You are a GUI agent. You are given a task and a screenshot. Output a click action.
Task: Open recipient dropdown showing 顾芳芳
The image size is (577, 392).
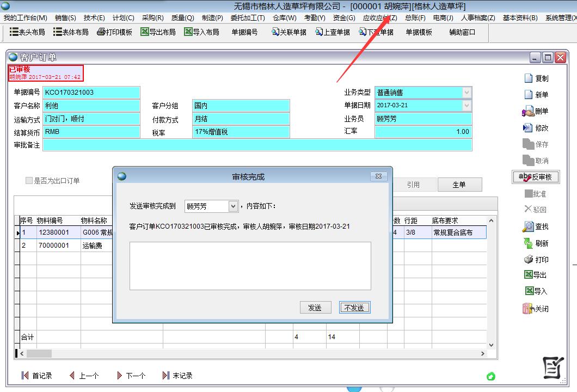coord(233,206)
